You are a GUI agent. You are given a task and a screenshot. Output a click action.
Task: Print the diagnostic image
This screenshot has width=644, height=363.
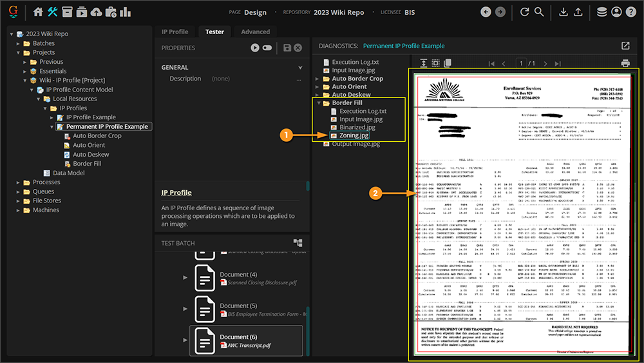click(625, 63)
